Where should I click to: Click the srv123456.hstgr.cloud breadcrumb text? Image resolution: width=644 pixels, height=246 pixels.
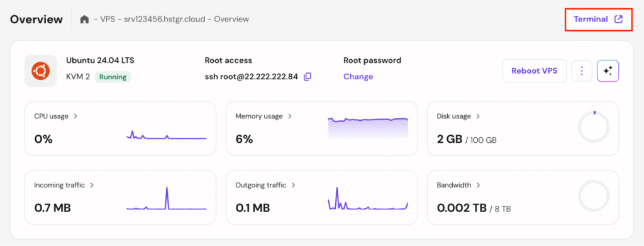click(x=164, y=20)
